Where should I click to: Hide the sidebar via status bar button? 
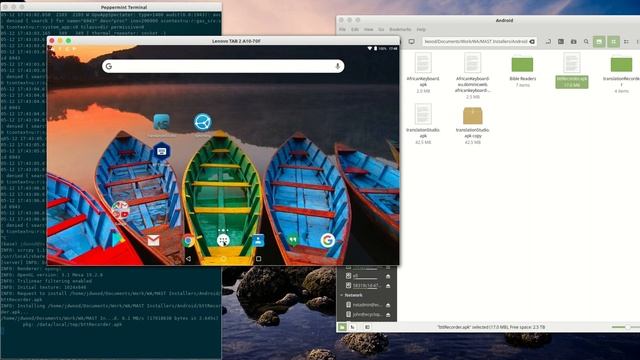367,327
